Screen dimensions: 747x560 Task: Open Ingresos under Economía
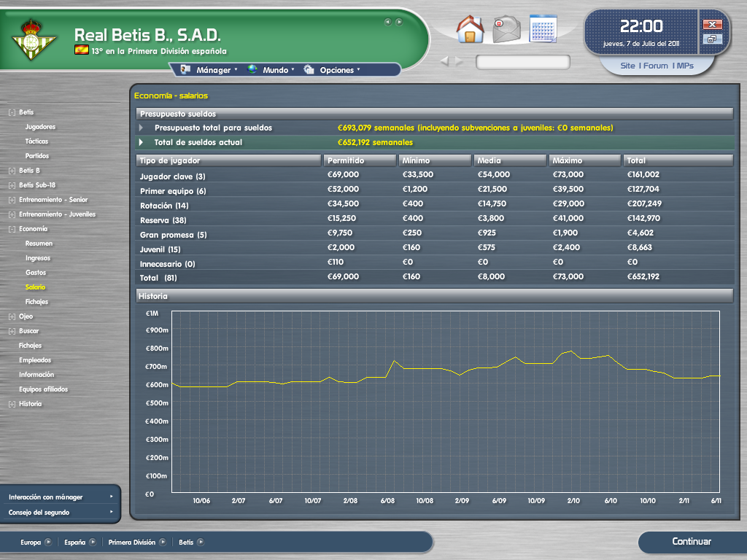click(x=38, y=258)
